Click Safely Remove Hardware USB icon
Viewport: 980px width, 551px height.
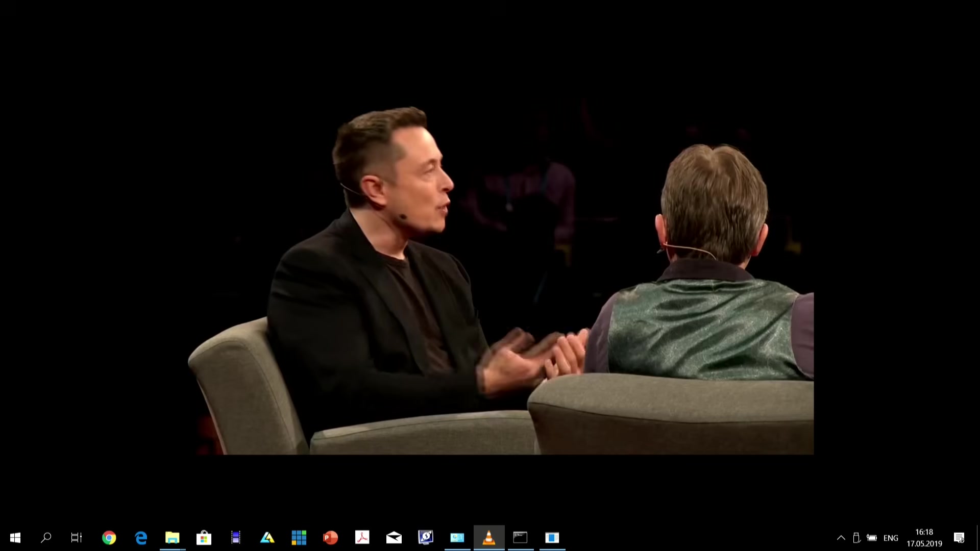857,538
